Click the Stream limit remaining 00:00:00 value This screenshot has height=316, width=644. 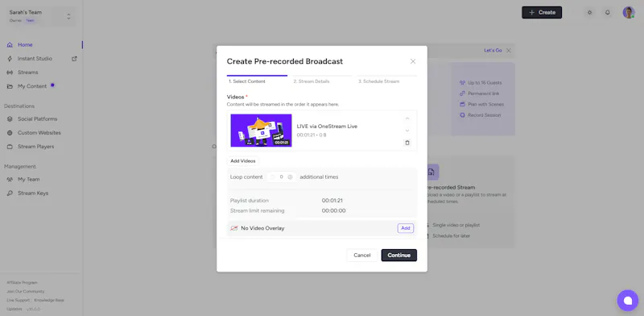[x=333, y=210]
